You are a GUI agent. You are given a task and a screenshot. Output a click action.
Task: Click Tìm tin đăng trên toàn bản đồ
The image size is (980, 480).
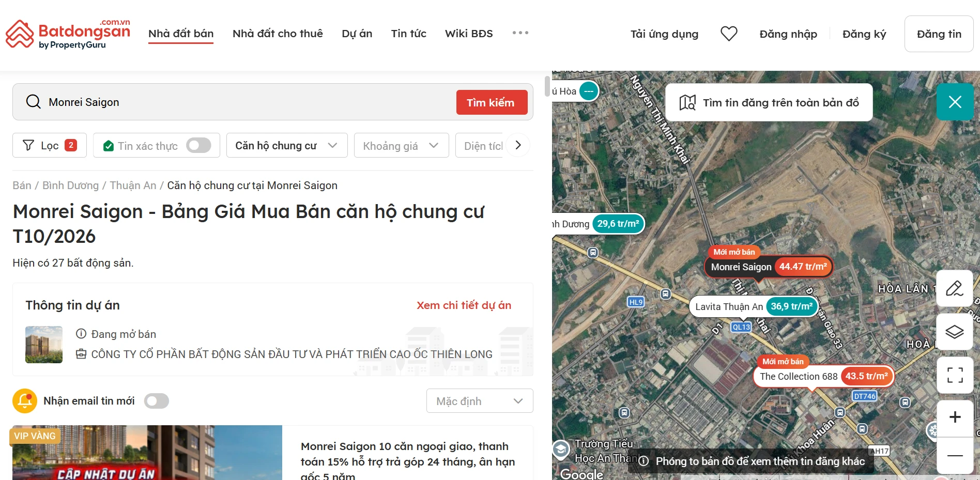[x=769, y=102]
